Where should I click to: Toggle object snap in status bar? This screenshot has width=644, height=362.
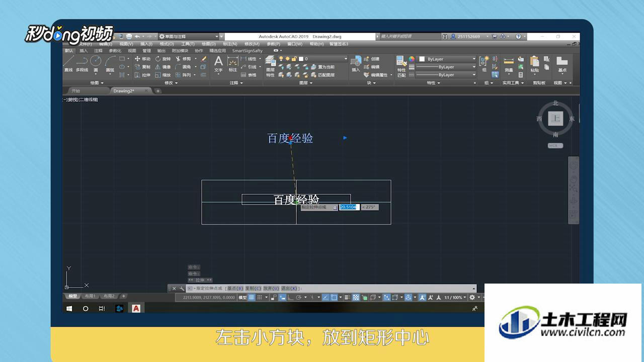[x=334, y=298]
